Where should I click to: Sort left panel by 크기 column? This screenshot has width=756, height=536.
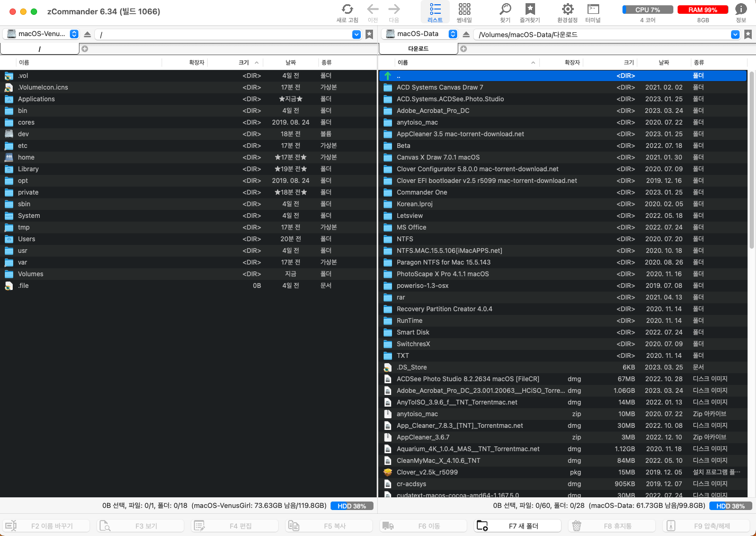point(244,63)
